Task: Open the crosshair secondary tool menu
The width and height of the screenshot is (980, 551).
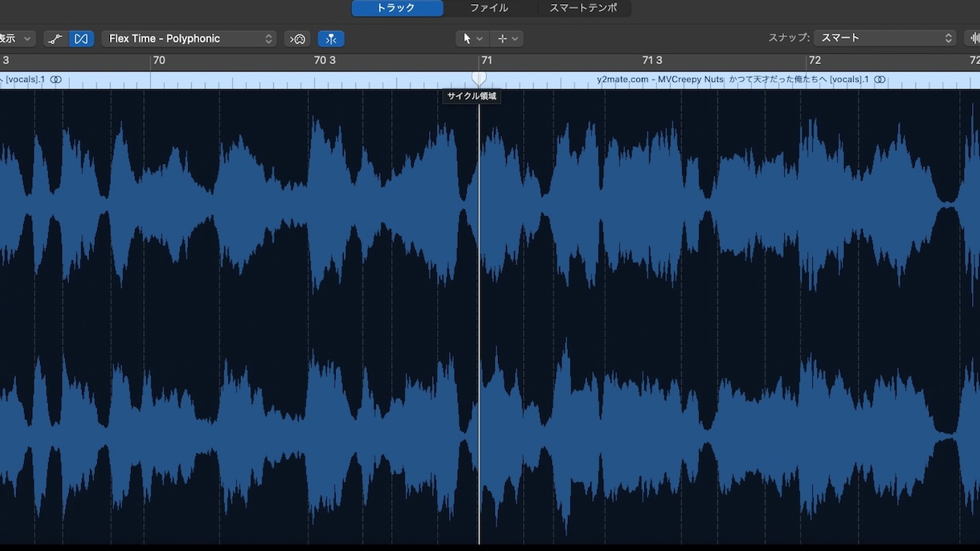Action: point(508,39)
